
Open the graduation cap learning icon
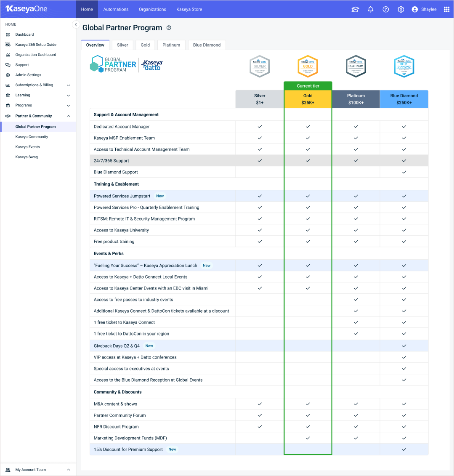pyautogui.click(x=355, y=9)
